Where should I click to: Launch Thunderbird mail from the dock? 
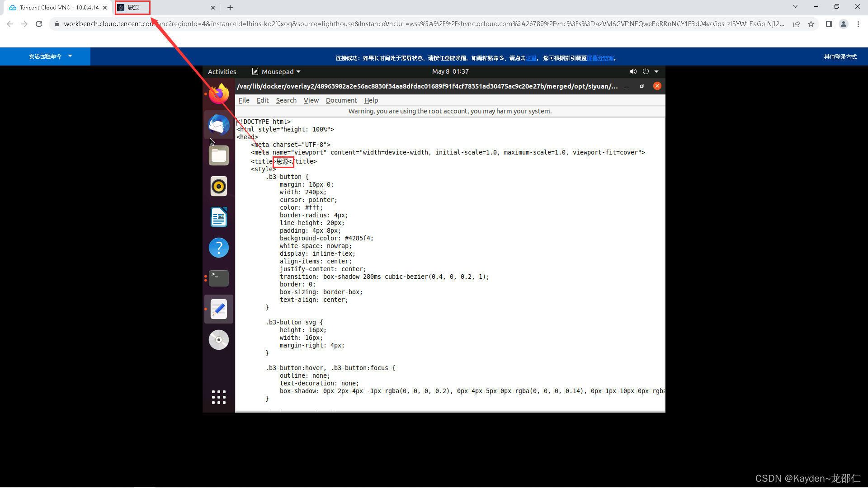(219, 125)
